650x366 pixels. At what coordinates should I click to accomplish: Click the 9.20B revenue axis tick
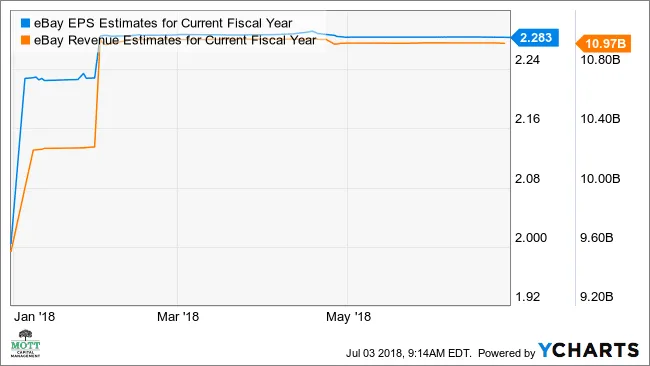point(597,297)
